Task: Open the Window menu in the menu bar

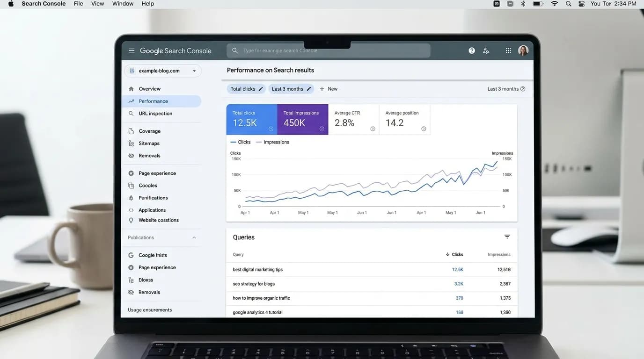Action: (123, 4)
